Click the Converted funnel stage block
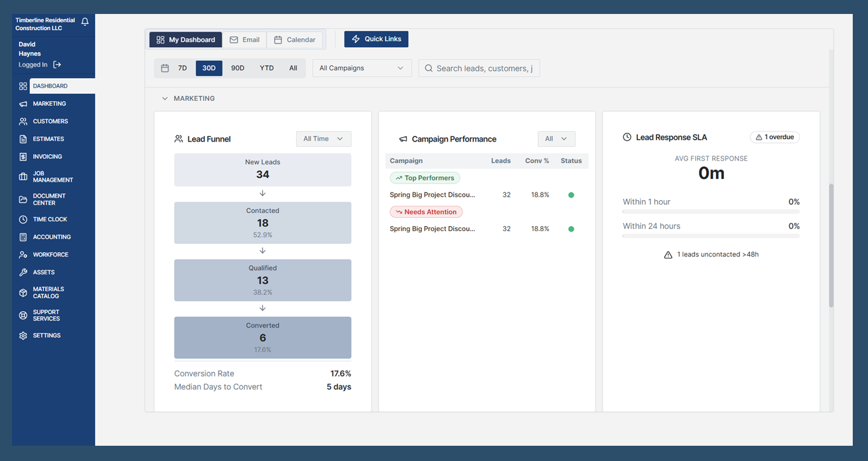Screen dimensions: 868x461 (x=262, y=338)
